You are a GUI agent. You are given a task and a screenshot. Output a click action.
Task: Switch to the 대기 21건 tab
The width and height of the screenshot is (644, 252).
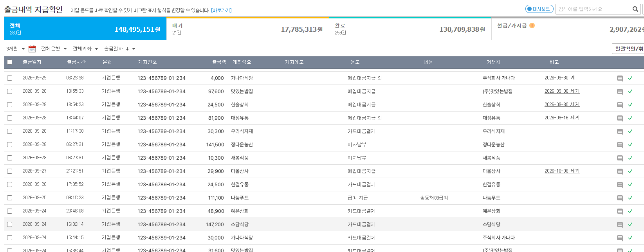248,29
